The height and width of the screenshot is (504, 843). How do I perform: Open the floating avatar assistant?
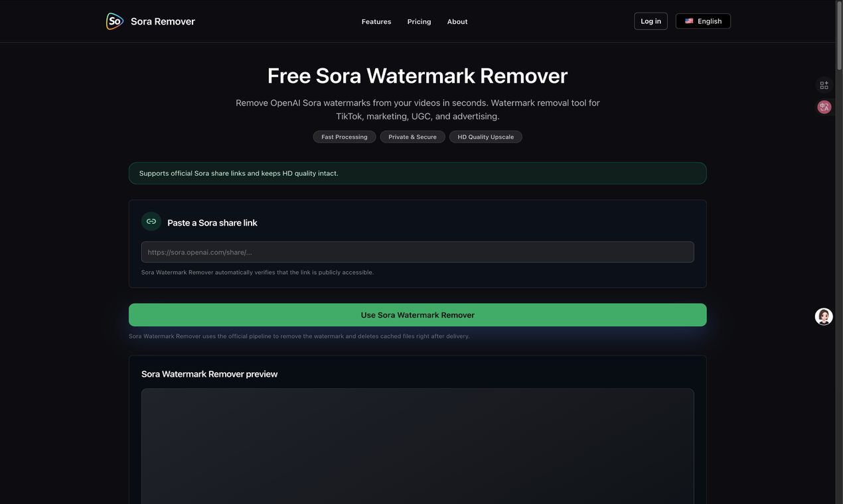coord(824,316)
